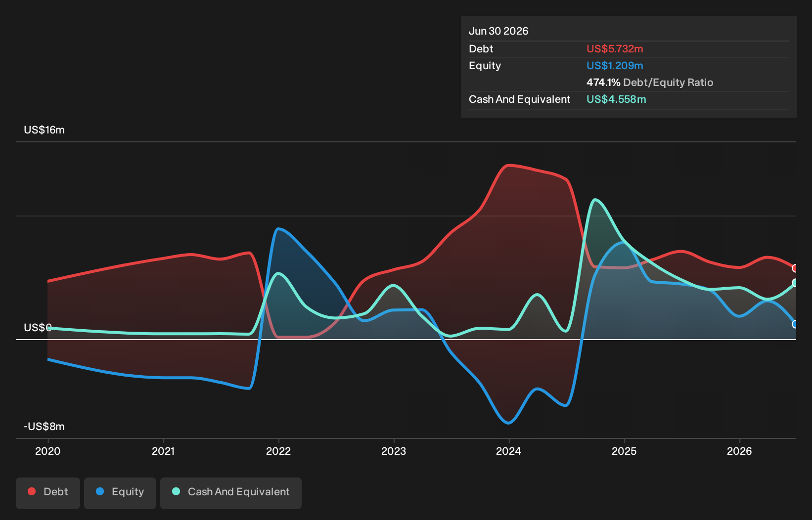Click the teal Cash And Equivalent legend dot
The height and width of the screenshot is (520, 812).
pyautogui.click(x=176, y=491)
